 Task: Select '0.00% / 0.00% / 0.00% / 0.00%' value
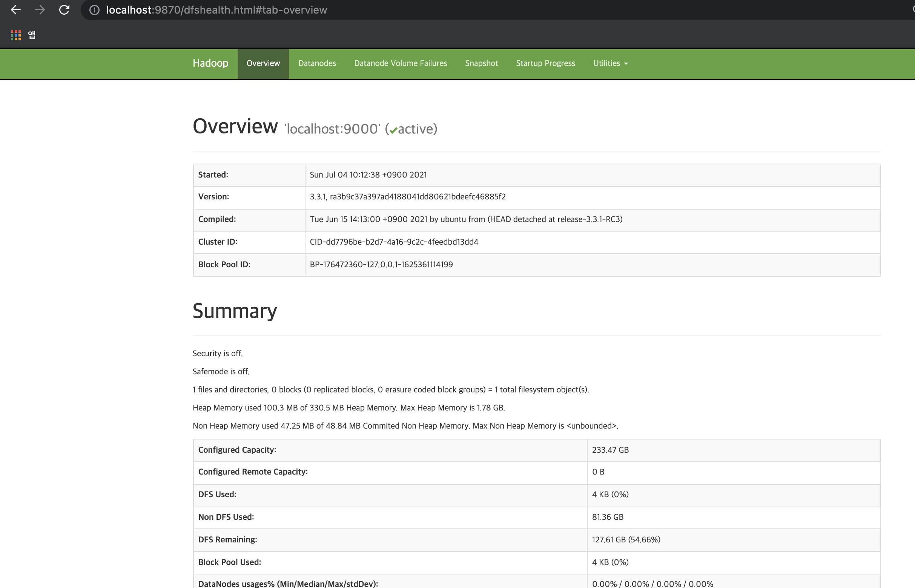(x=652, y=584)
